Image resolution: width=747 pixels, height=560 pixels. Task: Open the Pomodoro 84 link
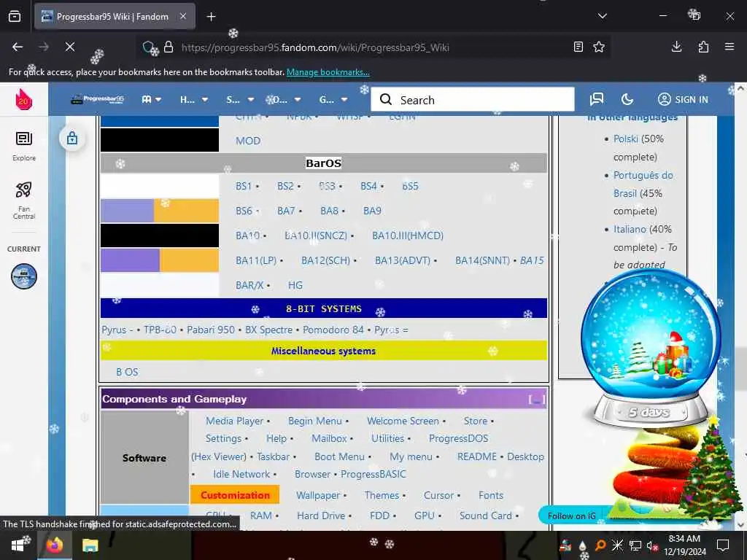pos(333,330)
